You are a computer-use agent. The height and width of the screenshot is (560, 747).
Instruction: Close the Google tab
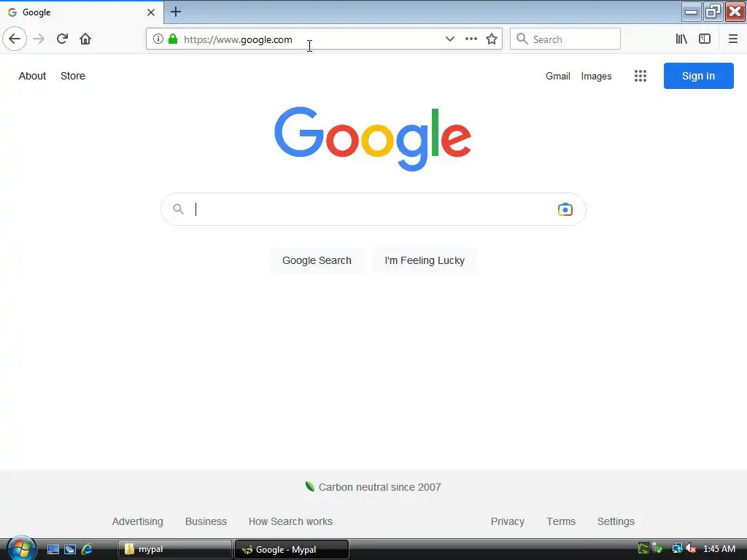pyautogui.click(x=151, y=12)
